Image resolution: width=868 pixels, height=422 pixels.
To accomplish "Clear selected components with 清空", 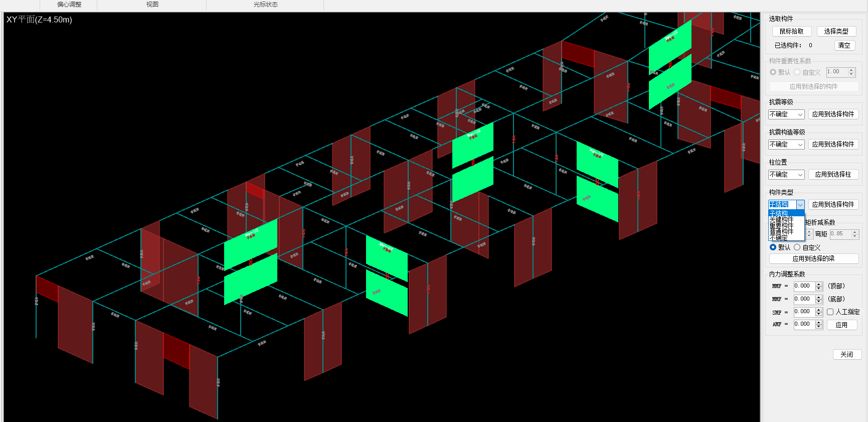I will [844, 45].
